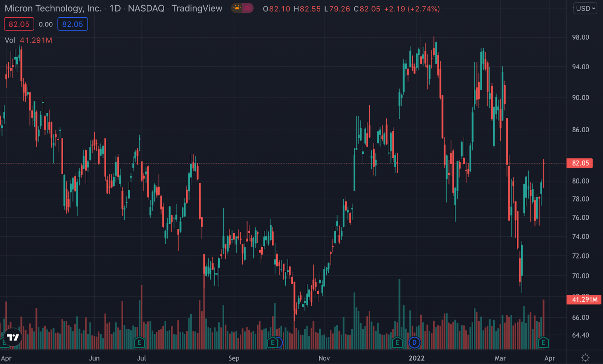Click the Vol indicator label
The height and width of the screenshot is (364, 603).
(10, 40)
